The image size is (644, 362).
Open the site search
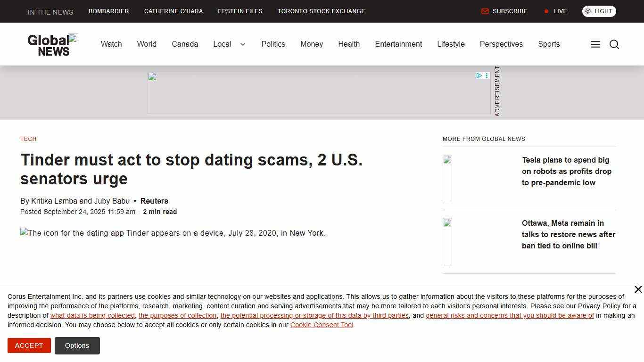pos(614,44)
